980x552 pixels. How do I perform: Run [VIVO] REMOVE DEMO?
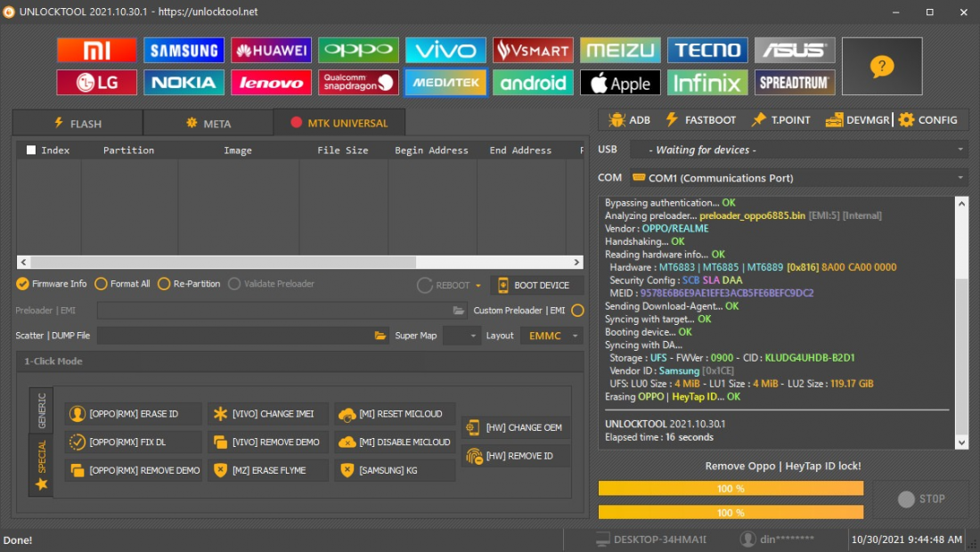coord(268,442)
